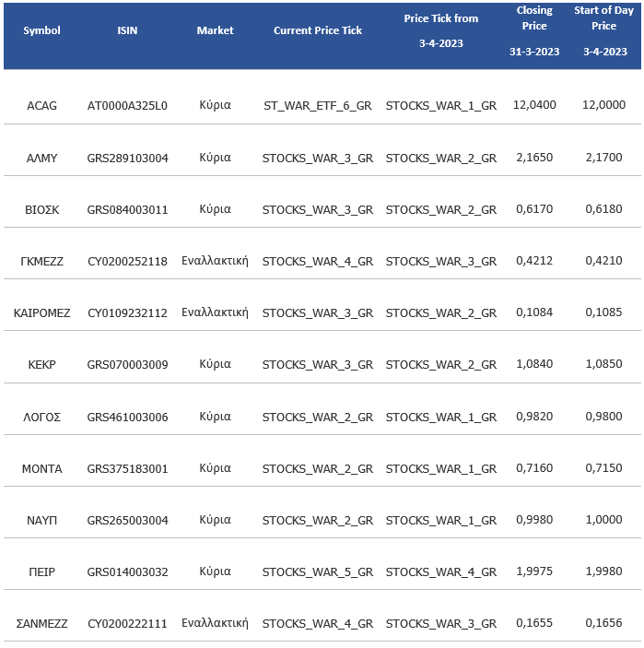
Task: Click the ACAG symbol cell
Action: pyautogui.click(x=42, y=106)
